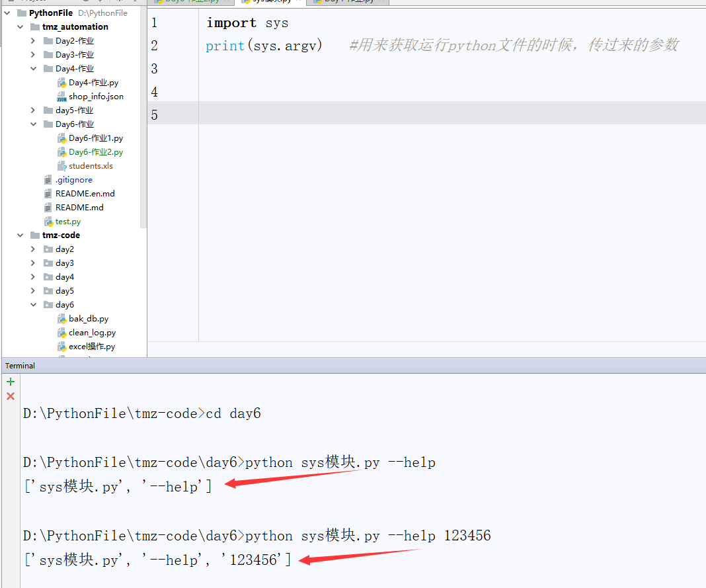Expand the Day2-作业 folder

[x=33, y=41]
